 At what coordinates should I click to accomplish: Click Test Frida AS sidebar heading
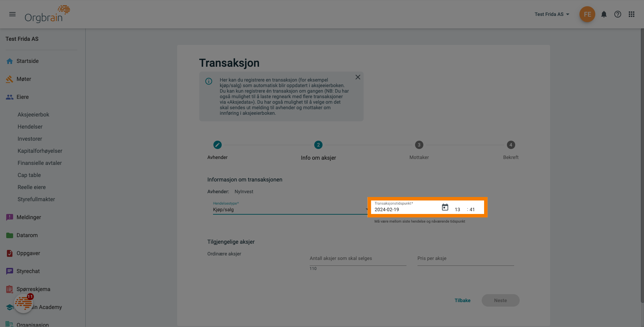[22, 39]
